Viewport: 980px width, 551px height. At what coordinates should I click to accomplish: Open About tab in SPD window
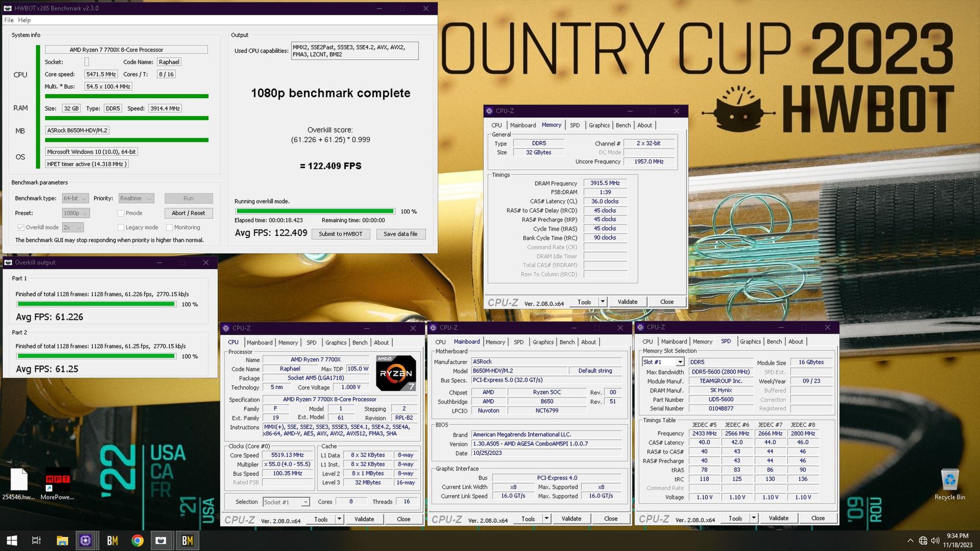click(x=795, y=341)
